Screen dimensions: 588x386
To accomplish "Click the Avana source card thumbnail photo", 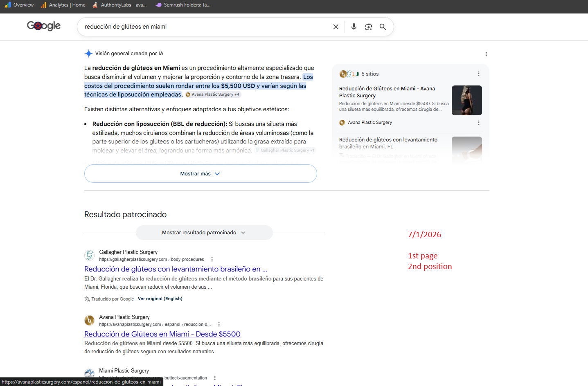I will (467, 100).
